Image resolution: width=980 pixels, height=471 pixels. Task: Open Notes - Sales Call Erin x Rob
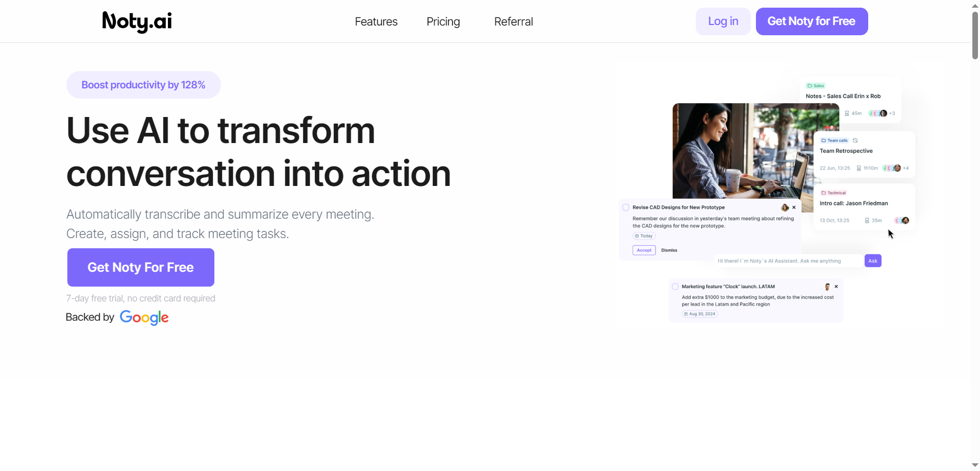843,96
